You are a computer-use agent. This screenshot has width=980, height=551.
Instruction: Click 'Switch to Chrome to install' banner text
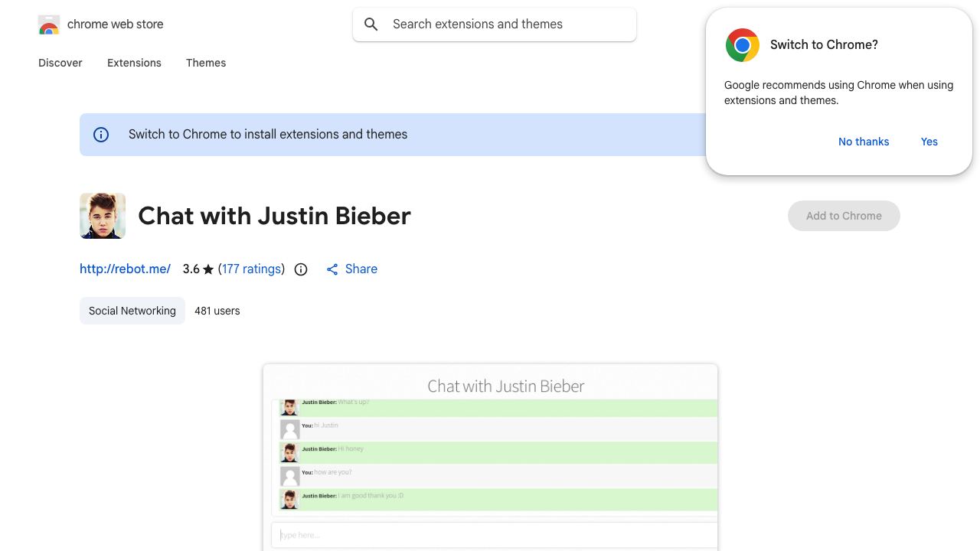click(268, 134)
